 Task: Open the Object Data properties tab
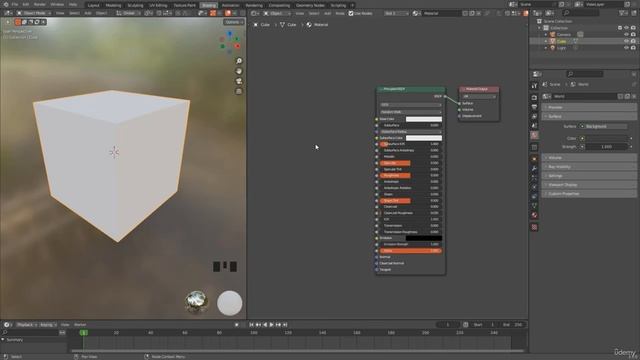pos(534,206)
